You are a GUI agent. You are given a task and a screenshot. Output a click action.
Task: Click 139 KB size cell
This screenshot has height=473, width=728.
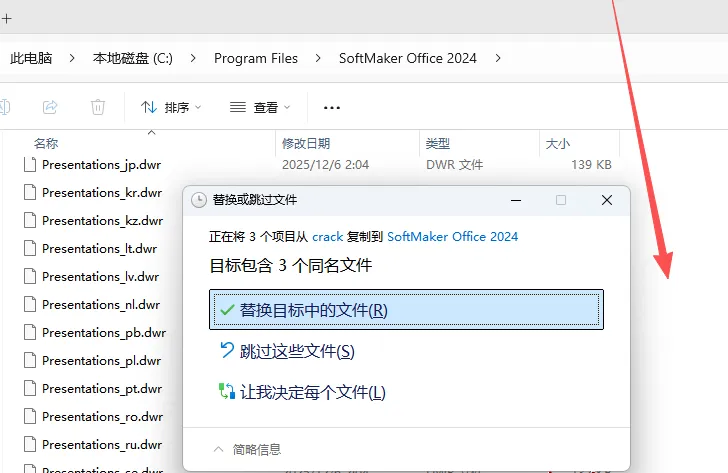[591, 165]
